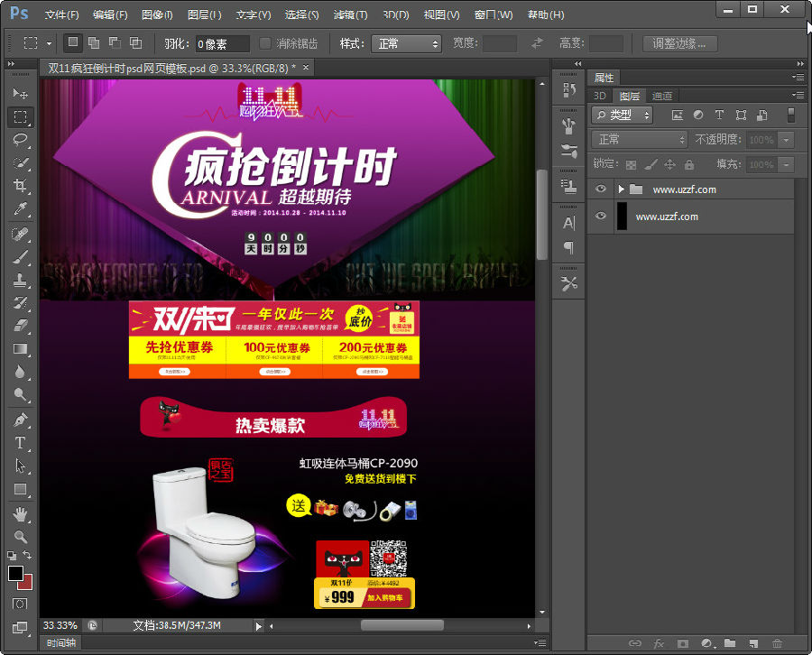Select the Brush tool
The height and width of the screenshot is (655, 812).
tap(20, 255)
